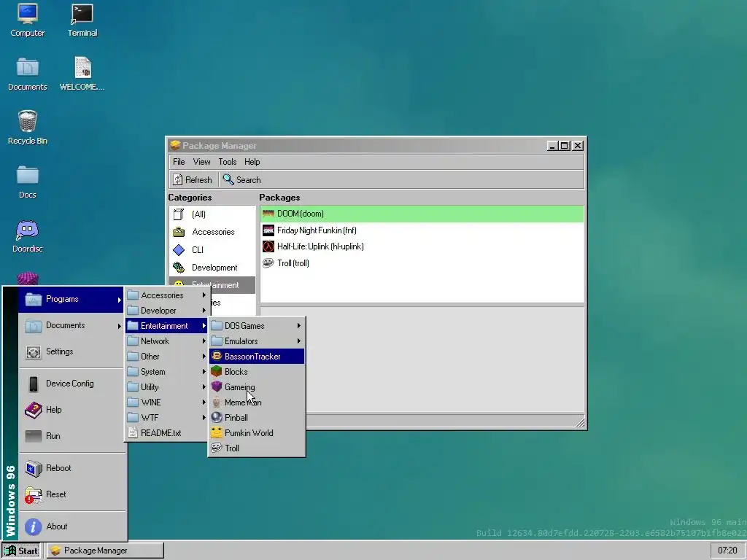This screenshot has height=560, width=747.
Task: Open the Help menu in Package Manager
Action: (252, 162)
